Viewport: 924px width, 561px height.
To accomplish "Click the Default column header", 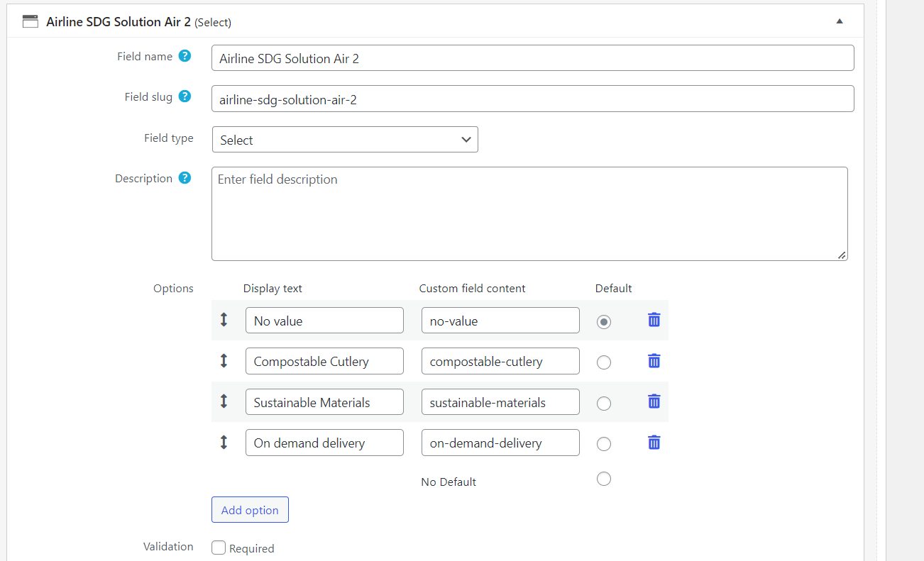I will click(x=614, y=288).
